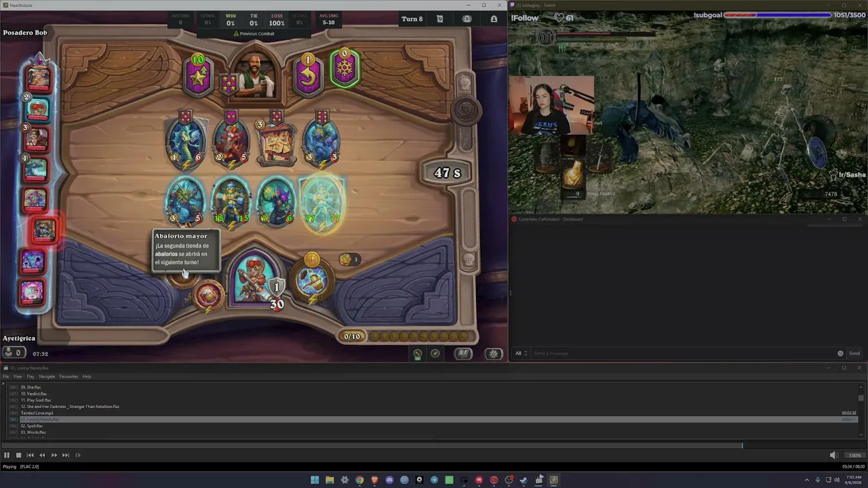Image resolution: width=868 pixels, height=488 pixels.
Task: Open Telegram from the taskbar
Action: 434,480
